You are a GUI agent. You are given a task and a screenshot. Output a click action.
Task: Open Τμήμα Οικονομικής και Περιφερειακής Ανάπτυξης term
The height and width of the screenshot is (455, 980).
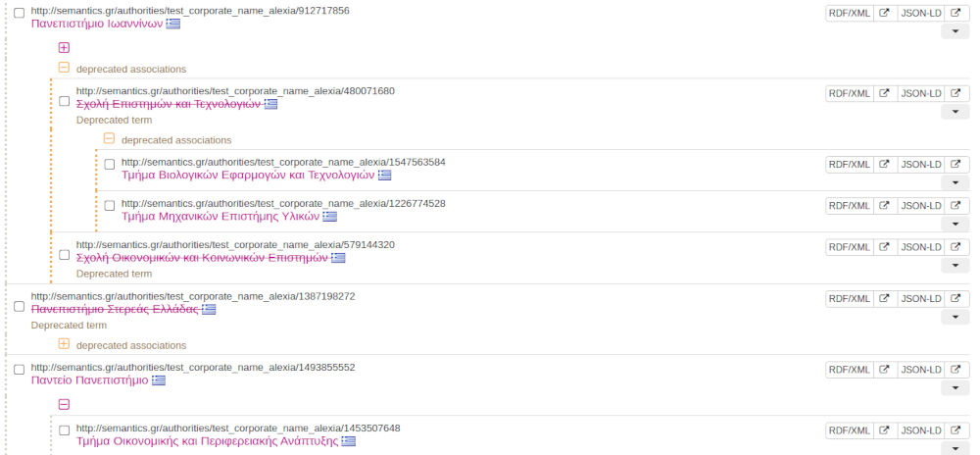pyautogui.click(x=207, y=441)
